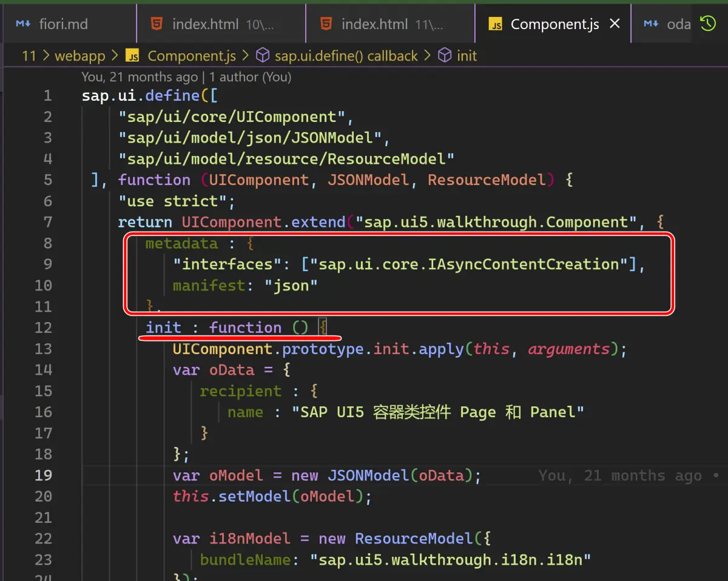
Task: Click 'define' in sap.ui.define on line 1
Action: click(172, 95)
